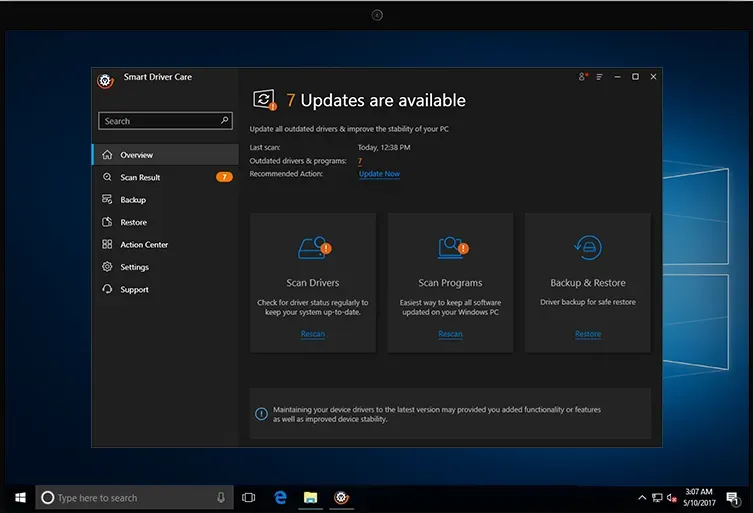The height and width of the screenshot is (513, 753).
Task: Open File Explorer from the taskbar
Action: coord(311,498)
